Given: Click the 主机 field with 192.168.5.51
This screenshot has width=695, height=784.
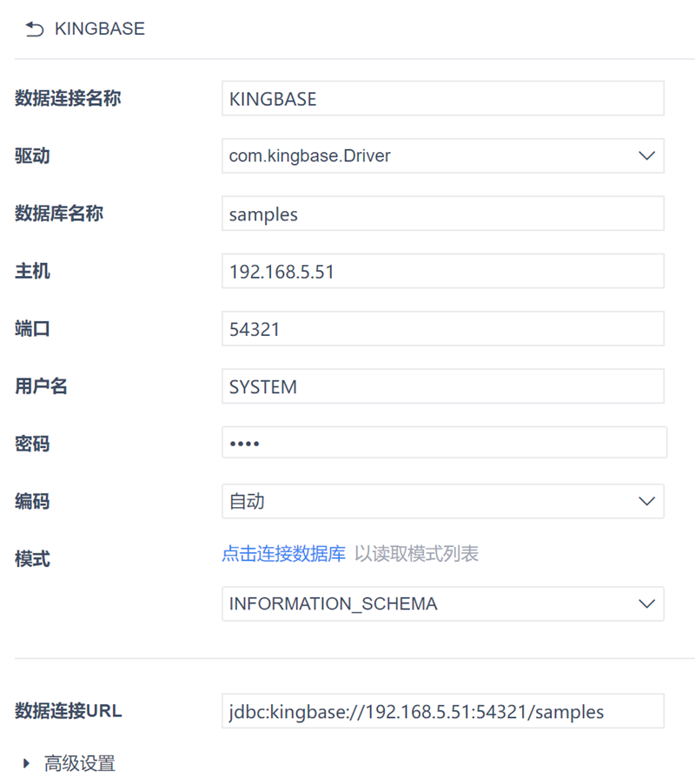Looking at the screenshot, I should click(442, 271).
